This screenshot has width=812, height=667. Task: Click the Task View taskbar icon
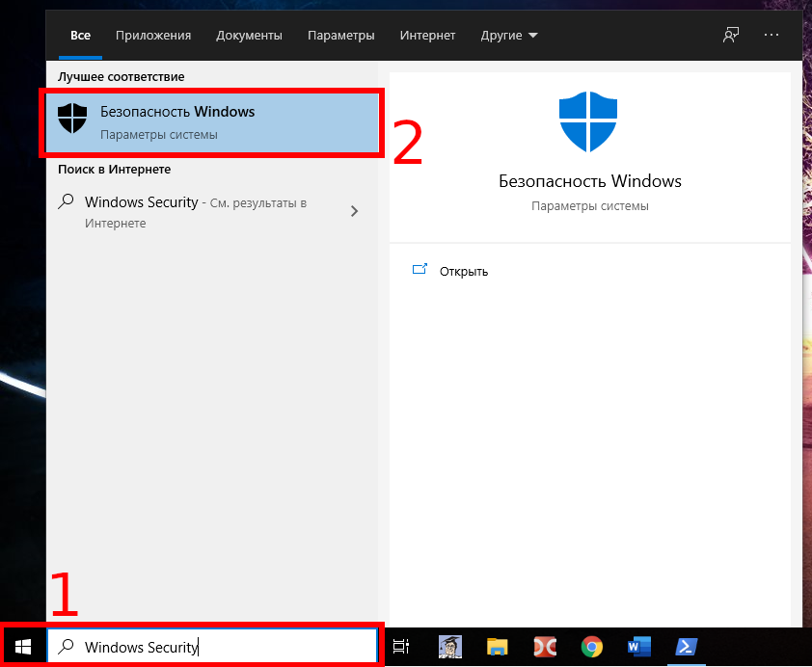point(401,647)
